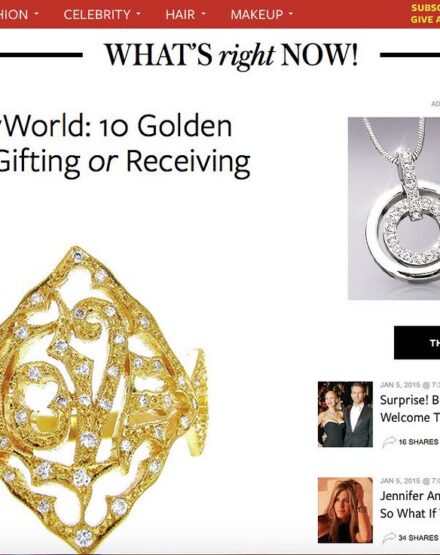Click the What's right Now heading

pyautogui.click(x=231, y=55)
